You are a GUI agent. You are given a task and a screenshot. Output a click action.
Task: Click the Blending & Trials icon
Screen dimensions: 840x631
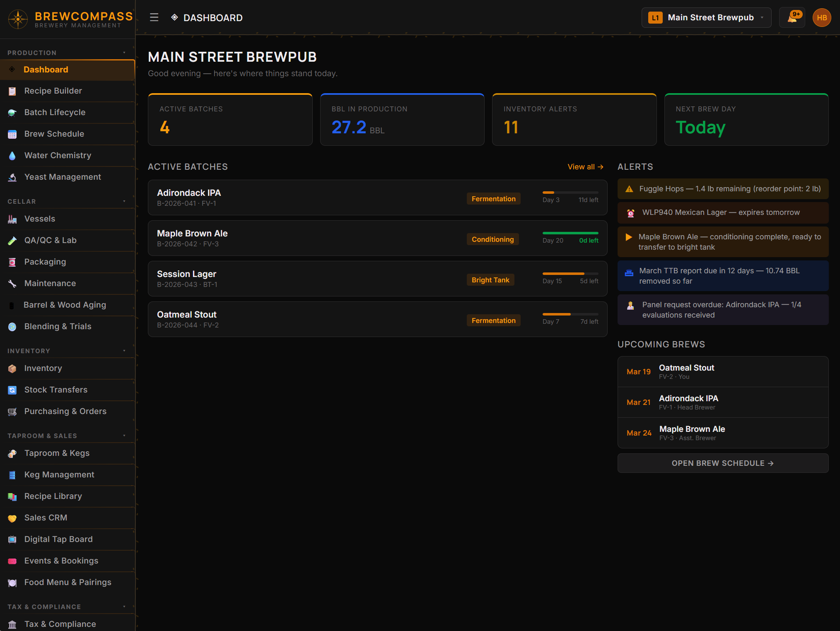pos(12,327)
